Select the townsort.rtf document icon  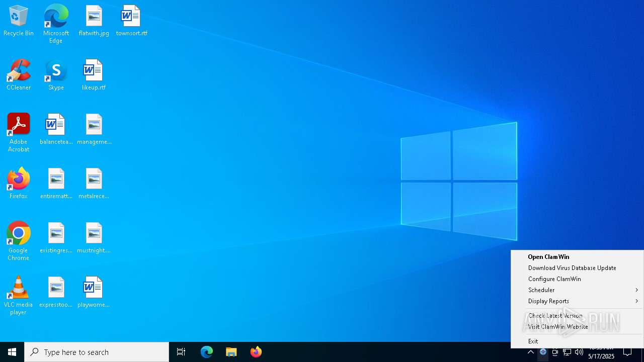tap(131, 21)
